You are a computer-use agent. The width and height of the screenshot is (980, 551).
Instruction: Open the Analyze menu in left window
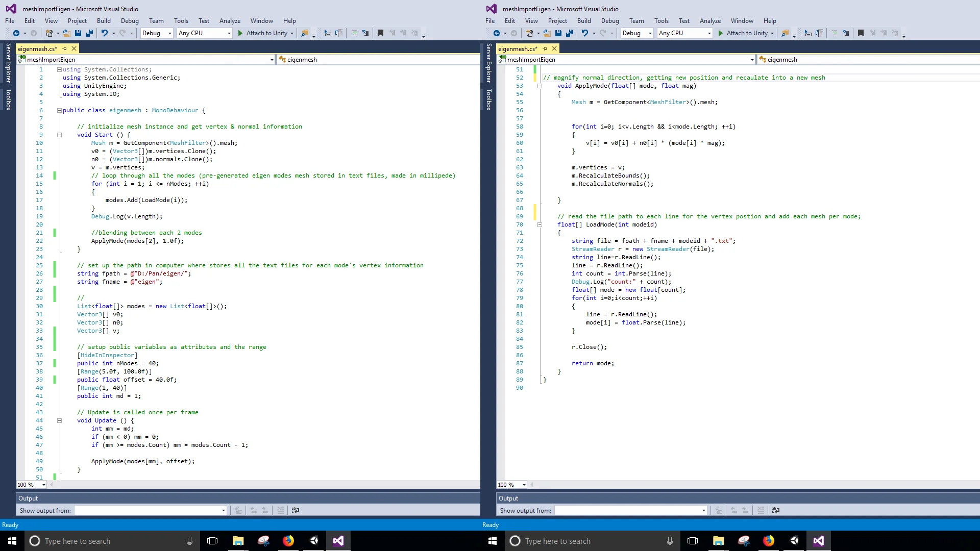pyautogui.click(x=230, y=21)
